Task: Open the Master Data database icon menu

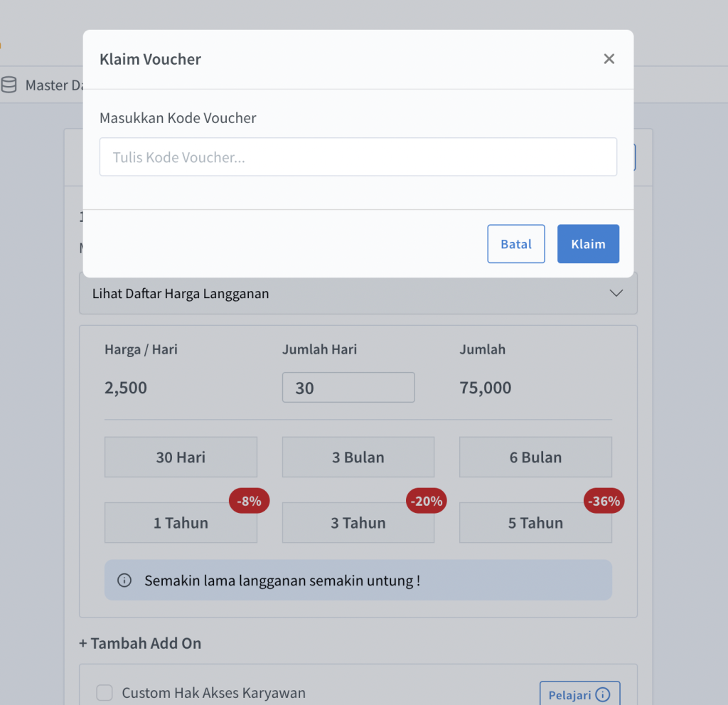Action: [x=9, y=85]
